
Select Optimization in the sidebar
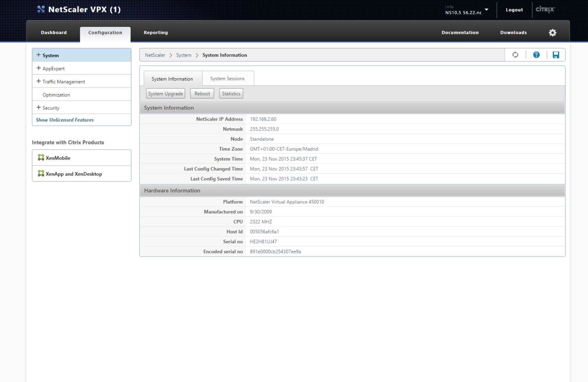tap(56, 95)
